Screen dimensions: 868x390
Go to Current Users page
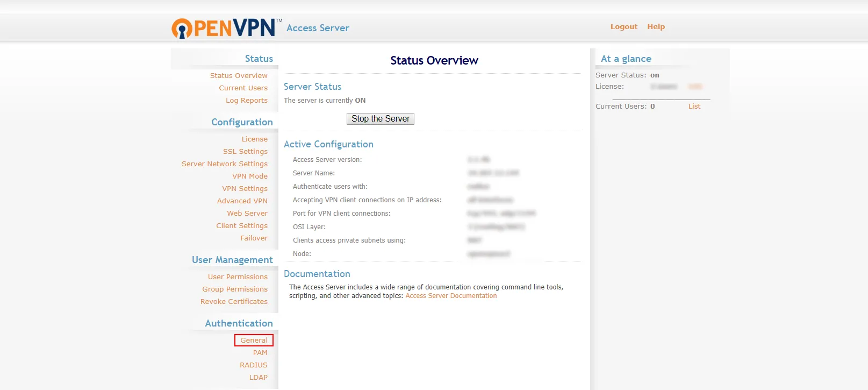243,88
